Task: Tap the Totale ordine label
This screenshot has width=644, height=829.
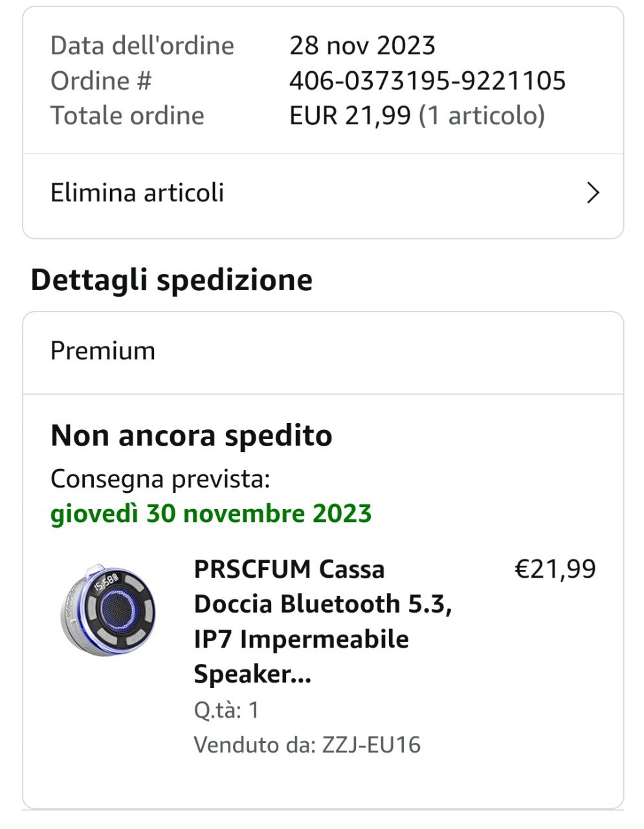Action: tap(128, 116)
